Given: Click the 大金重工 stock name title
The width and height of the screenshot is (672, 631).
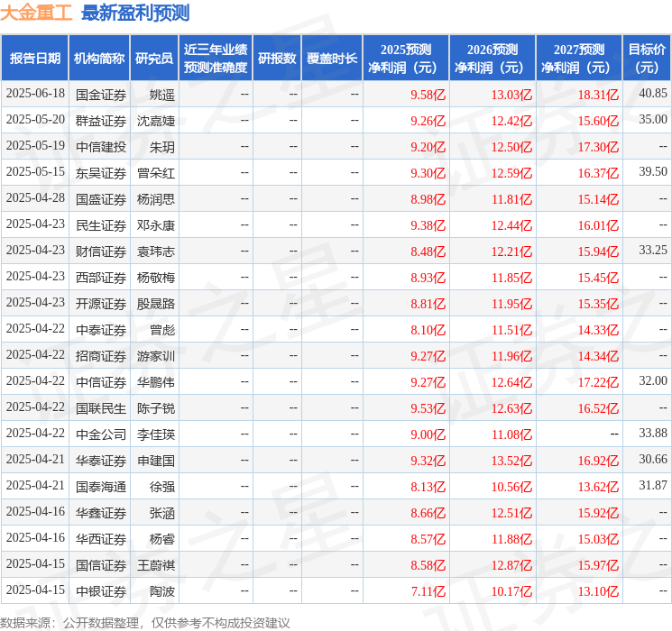Looking at the screenshot, I should [37, 13].
